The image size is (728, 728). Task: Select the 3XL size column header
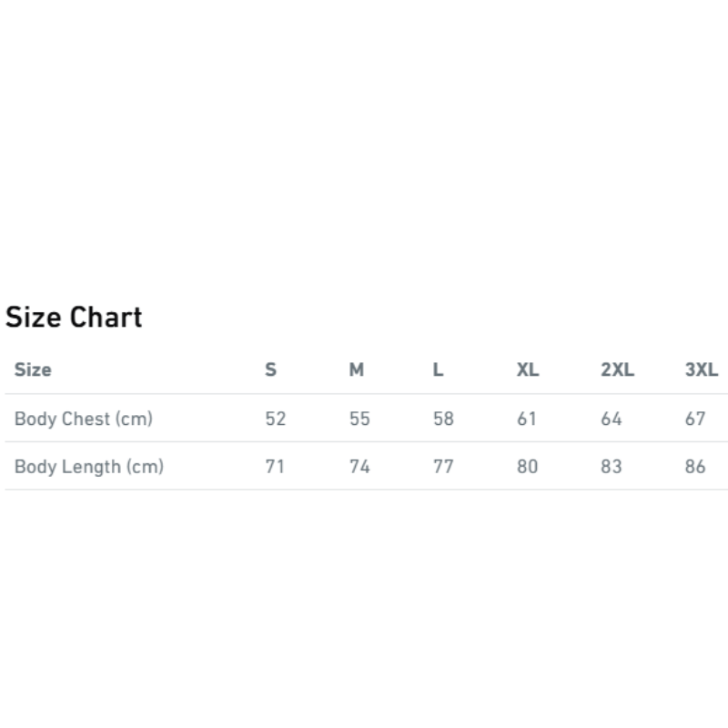[x=701, y=369]
